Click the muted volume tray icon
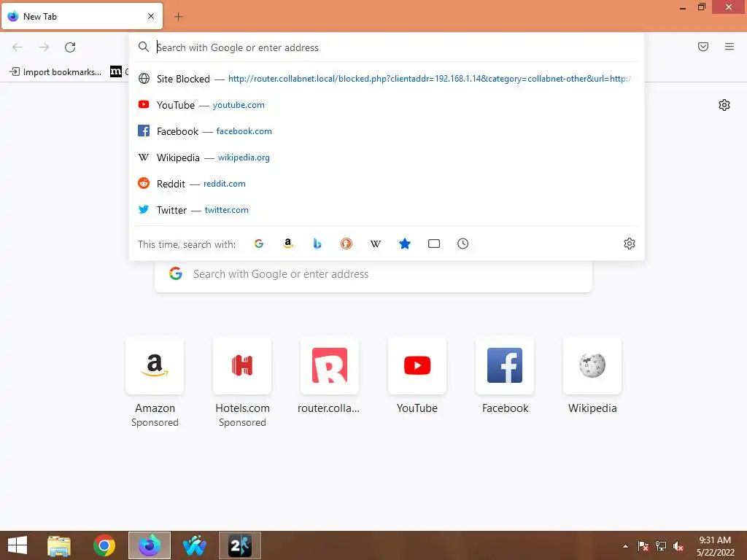The image size is (747, 560). pos(678,546)
